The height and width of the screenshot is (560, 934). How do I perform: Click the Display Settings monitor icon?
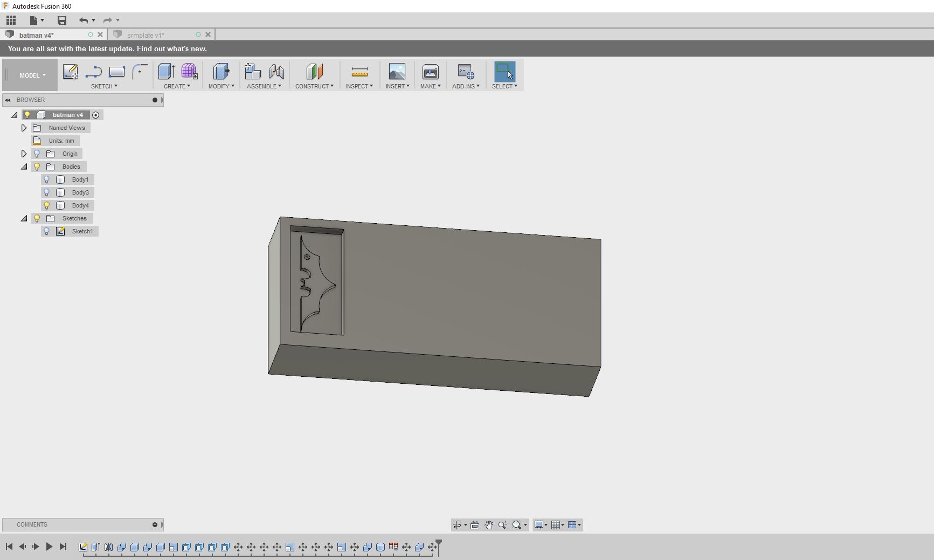pos(538,525)
